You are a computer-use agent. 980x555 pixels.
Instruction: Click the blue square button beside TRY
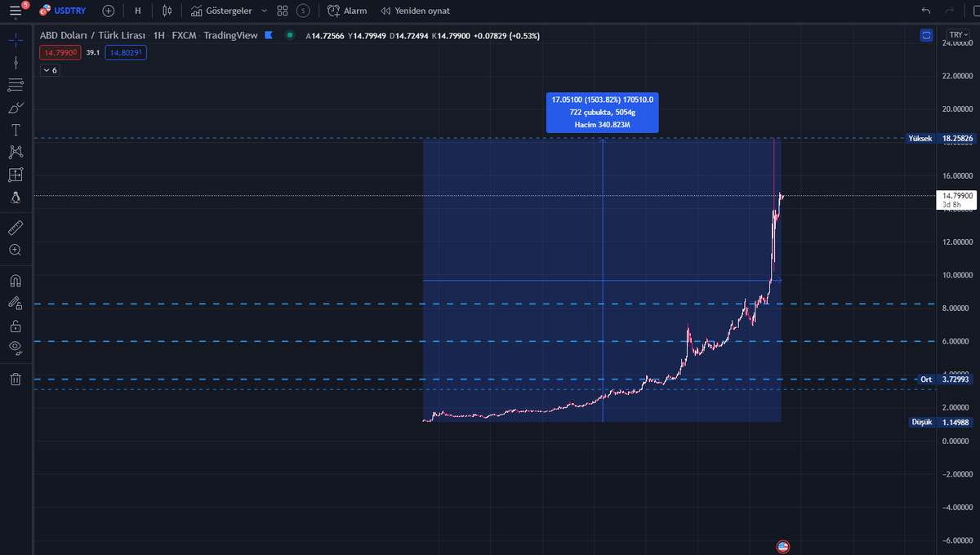tap(926, 35)
